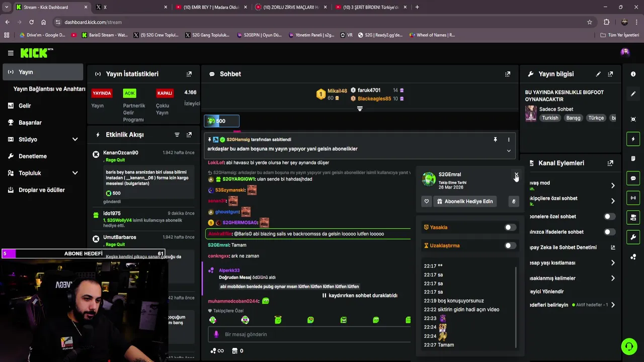
Task: Edit stream info with the pencil icon
Action: click(x=598, y=74)
